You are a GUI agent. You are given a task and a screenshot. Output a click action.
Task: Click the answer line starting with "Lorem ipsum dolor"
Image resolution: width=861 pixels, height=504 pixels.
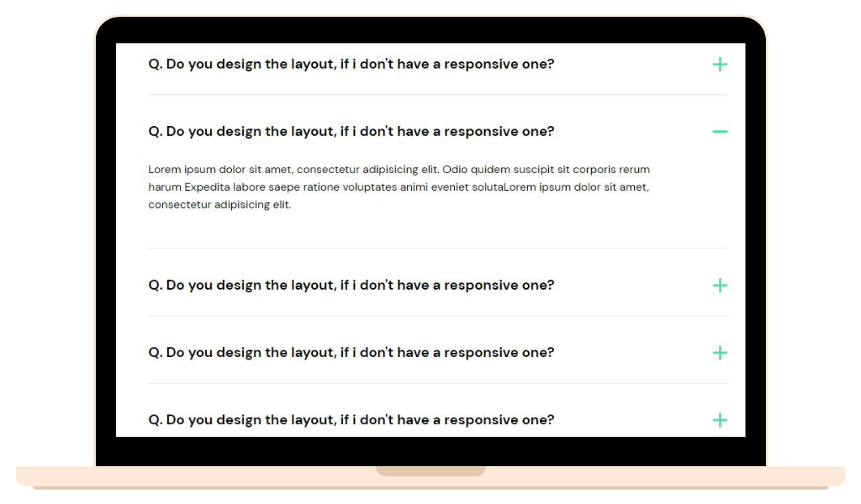pos(399,170)
